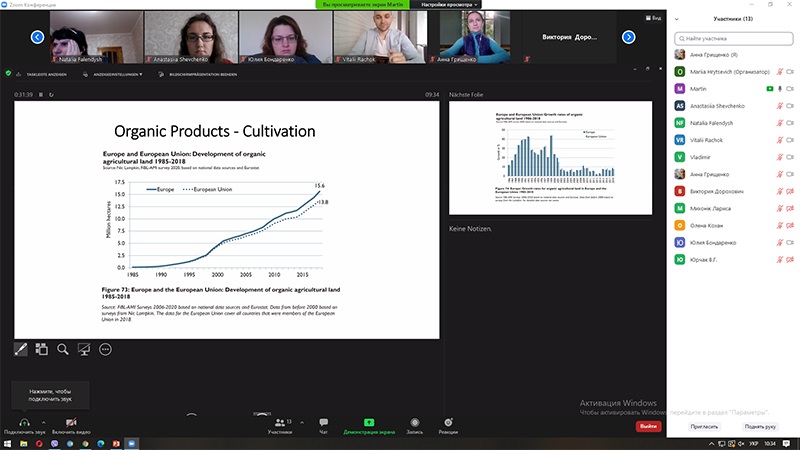
Task: Open the Реакции reactions menu
Action: click(448, 424)
